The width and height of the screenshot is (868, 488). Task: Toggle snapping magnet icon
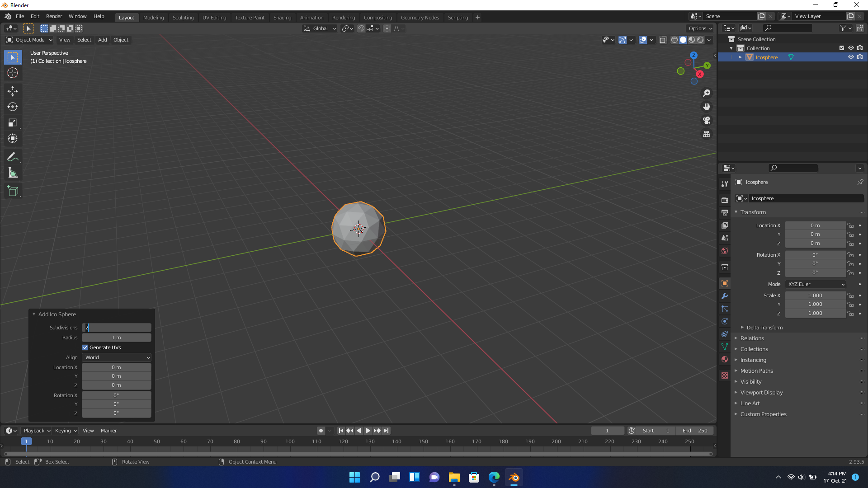[x=361, y=28]
